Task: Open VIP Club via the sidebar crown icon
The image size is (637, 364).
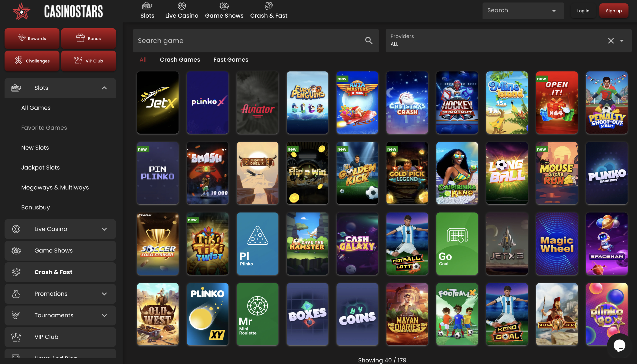Action: coord(16,337)
